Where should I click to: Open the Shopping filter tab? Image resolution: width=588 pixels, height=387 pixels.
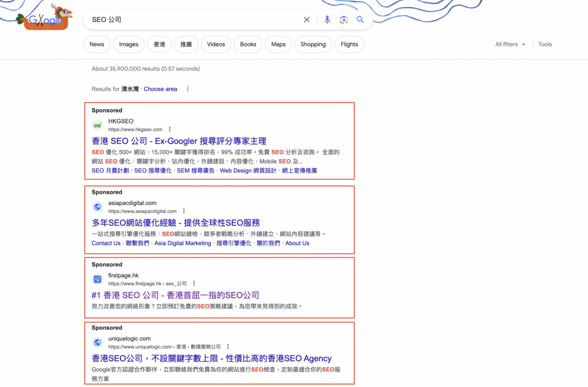[x=313, y=44]
